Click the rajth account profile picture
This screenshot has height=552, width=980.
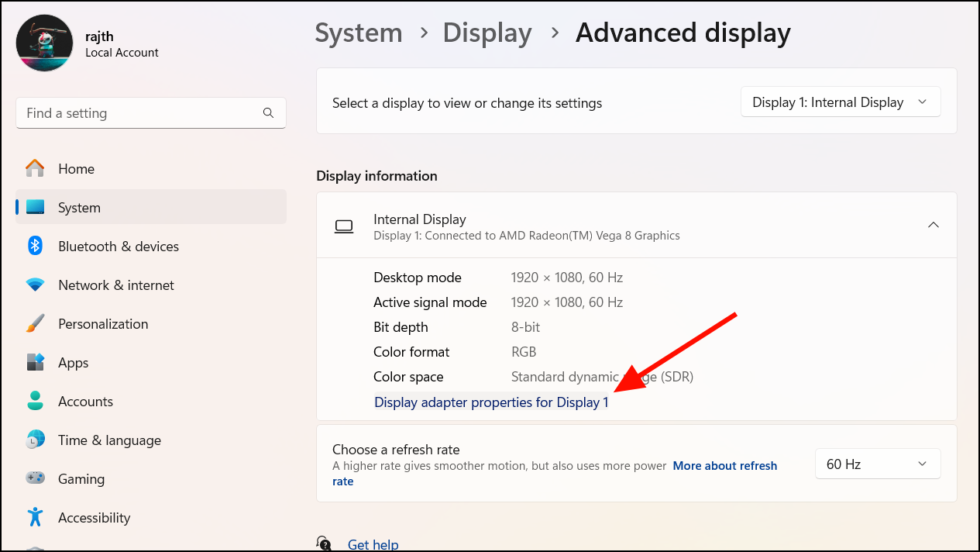[44, 43]
